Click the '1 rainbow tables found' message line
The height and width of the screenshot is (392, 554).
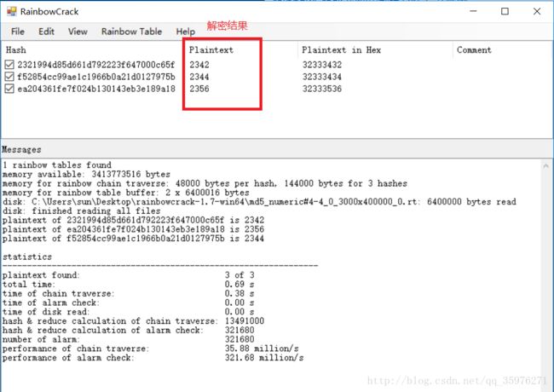click(57, 165)
